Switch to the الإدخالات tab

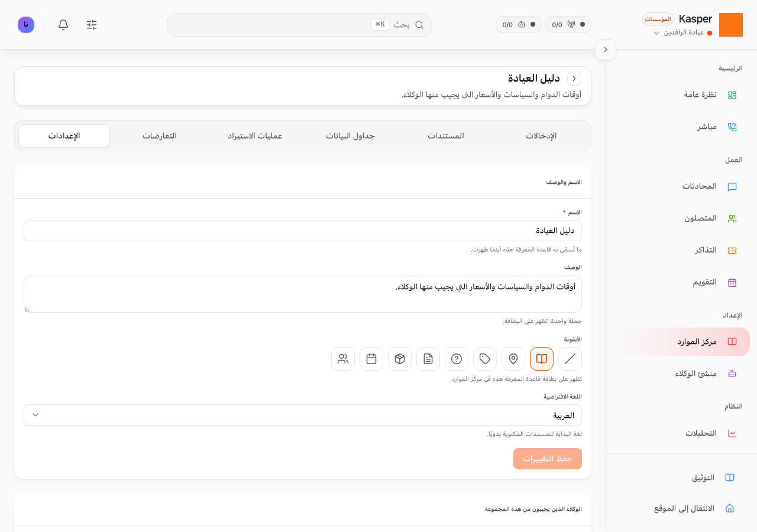point(541,136)
